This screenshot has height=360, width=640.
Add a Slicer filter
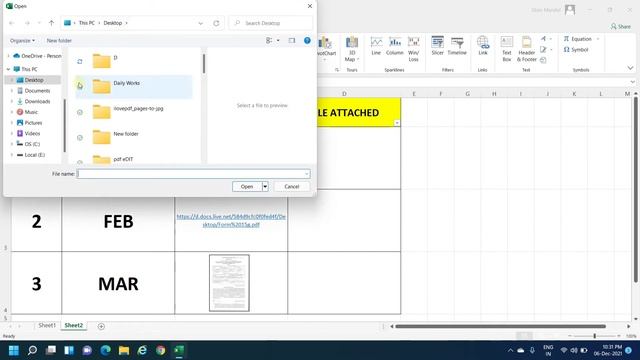point(437,46)
